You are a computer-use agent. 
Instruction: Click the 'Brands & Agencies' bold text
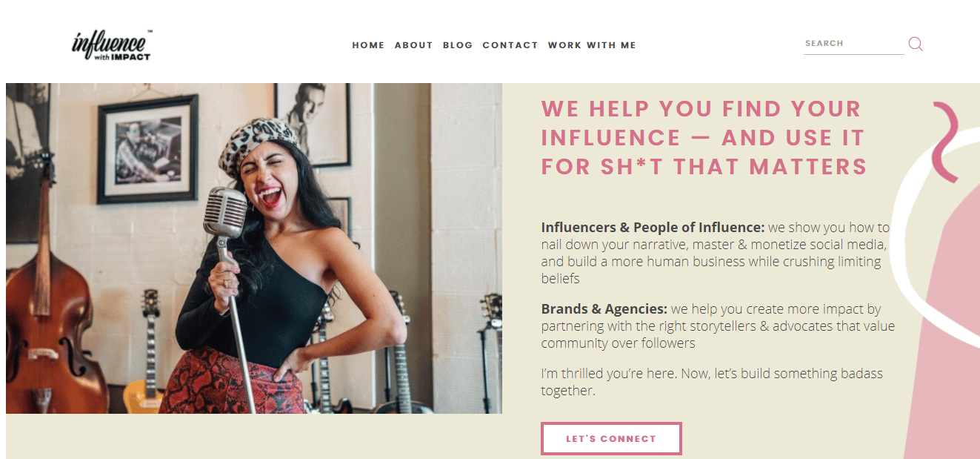[604, 309]
